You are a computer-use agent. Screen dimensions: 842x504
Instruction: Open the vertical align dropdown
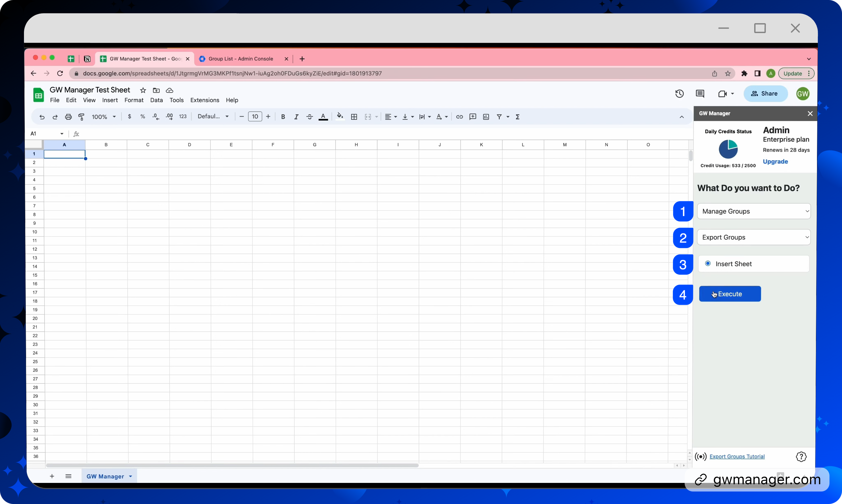[x=408, y=117]
